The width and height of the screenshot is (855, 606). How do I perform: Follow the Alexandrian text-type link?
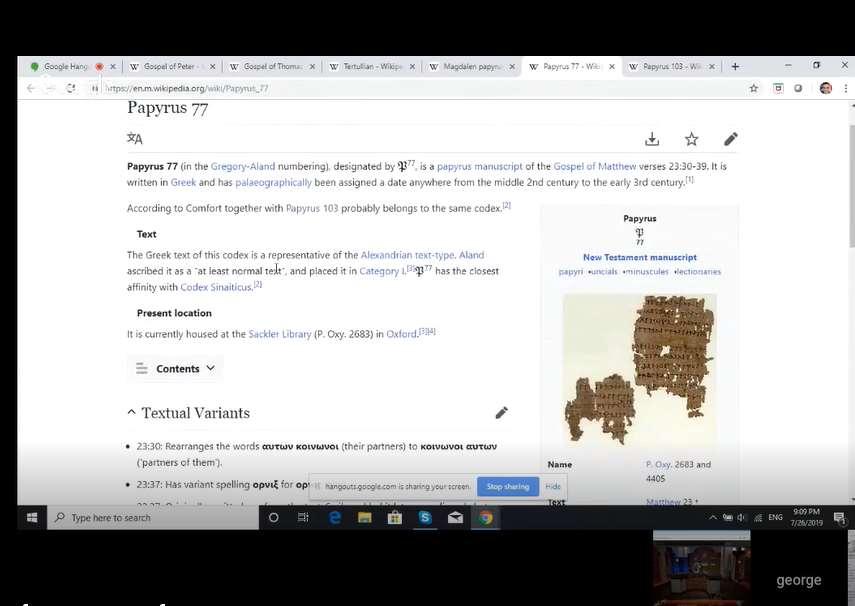[x=407, y=255]
